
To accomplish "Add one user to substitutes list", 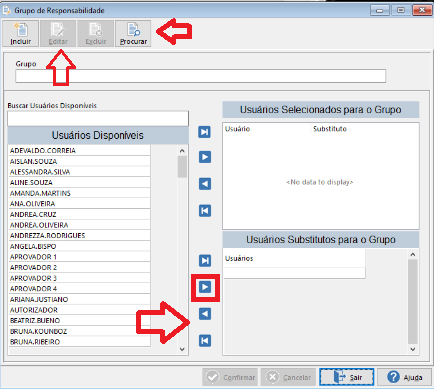I will coord(205,287).
